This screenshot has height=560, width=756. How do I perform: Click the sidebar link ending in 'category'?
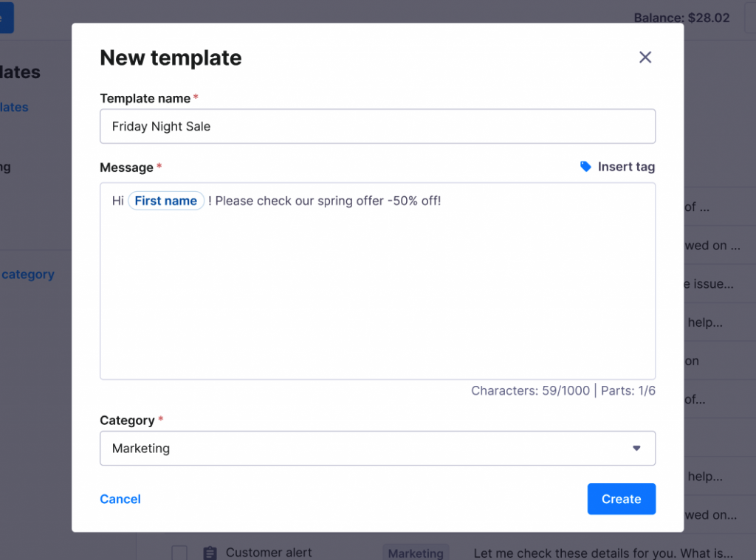click(28, 274)
